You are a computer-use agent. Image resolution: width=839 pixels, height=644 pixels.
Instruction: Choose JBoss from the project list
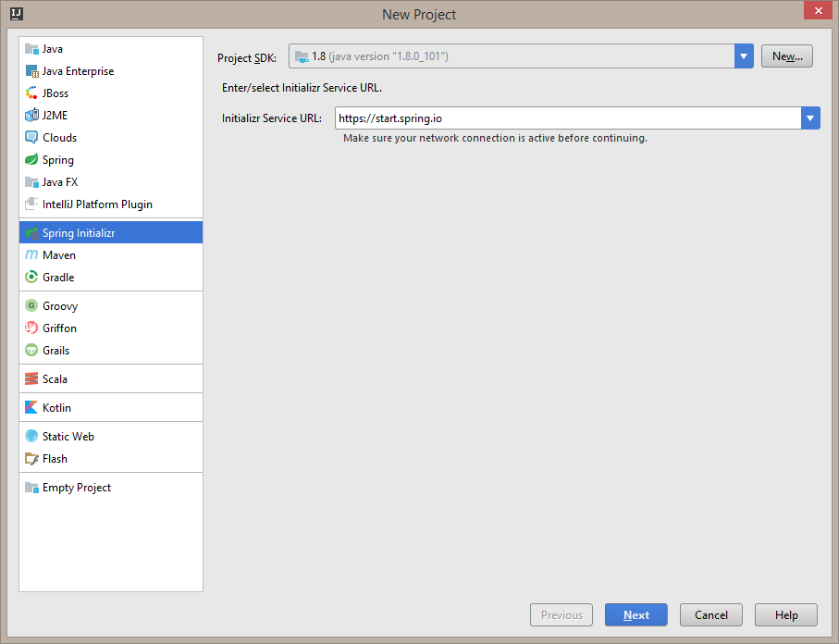pos(111,93)
